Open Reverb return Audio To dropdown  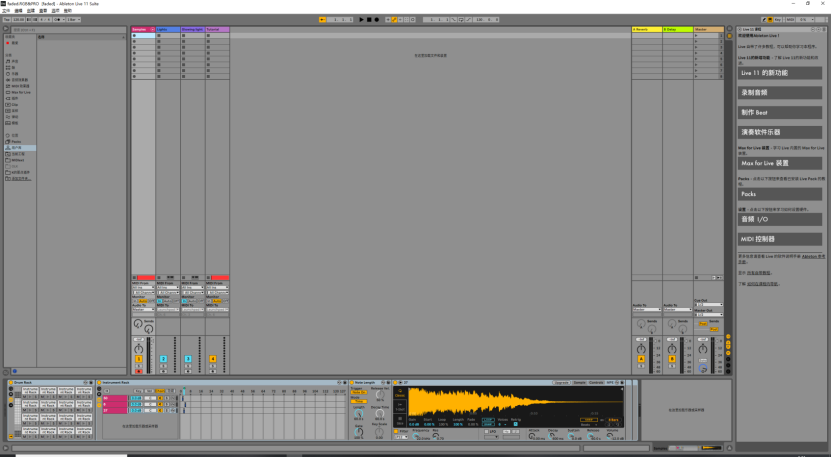click(x=647, y=310)
